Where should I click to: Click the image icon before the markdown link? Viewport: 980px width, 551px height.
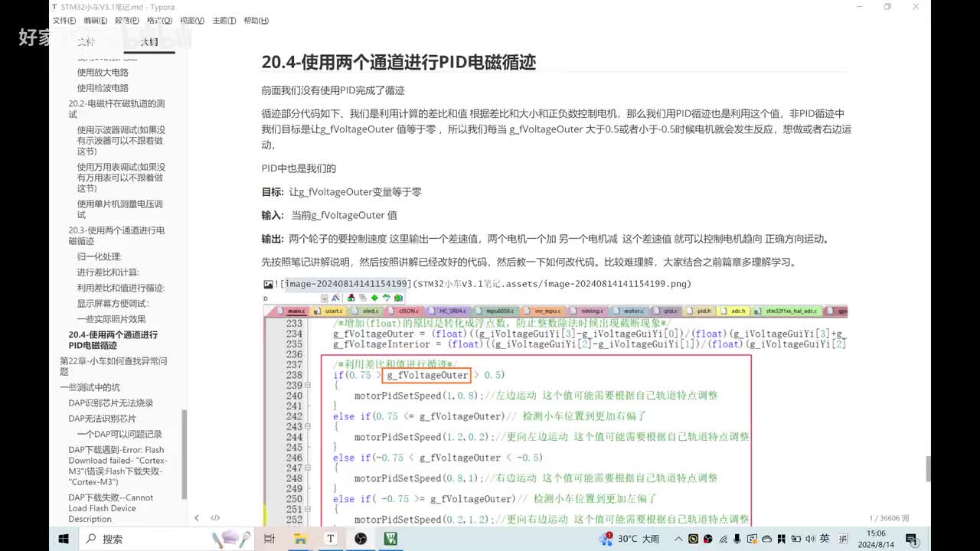(268, 284)
